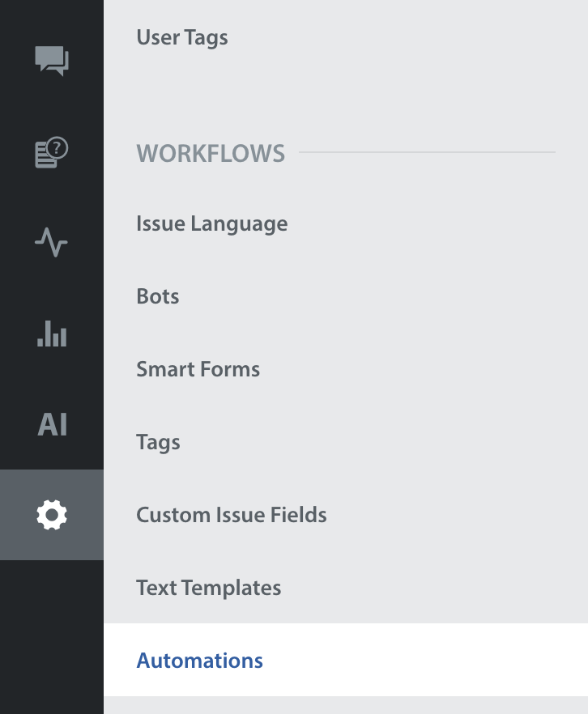
Task: Open Custom Issue Fields
Action: [x=231, y=515]
